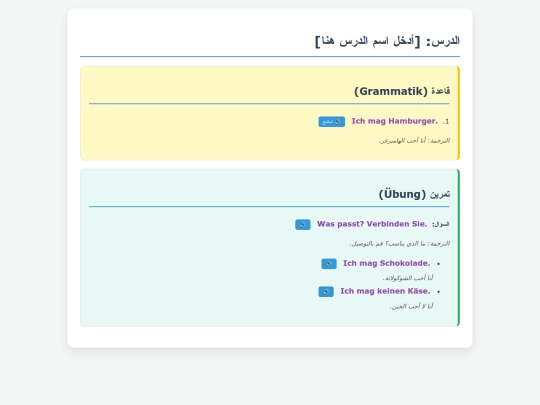Click the Arabic translation under Hamburger sentence
Viewport: 540px width, 405px height.
pos(414,141)
